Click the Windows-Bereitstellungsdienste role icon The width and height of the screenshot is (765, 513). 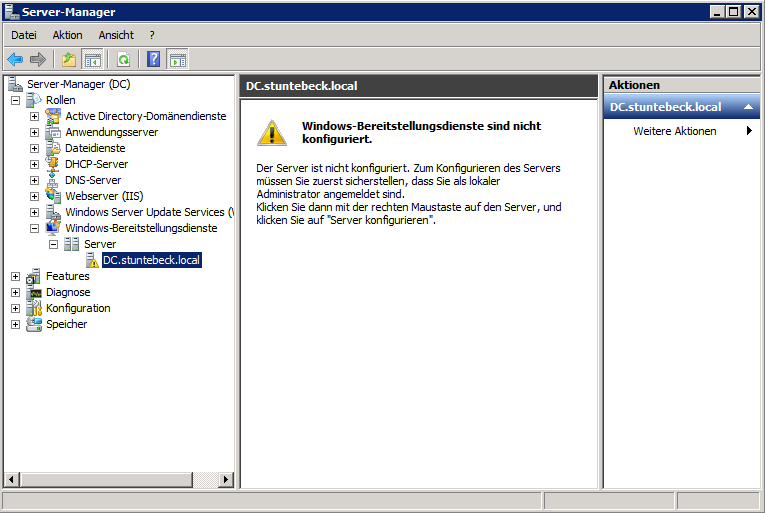[x=53, y=228]
